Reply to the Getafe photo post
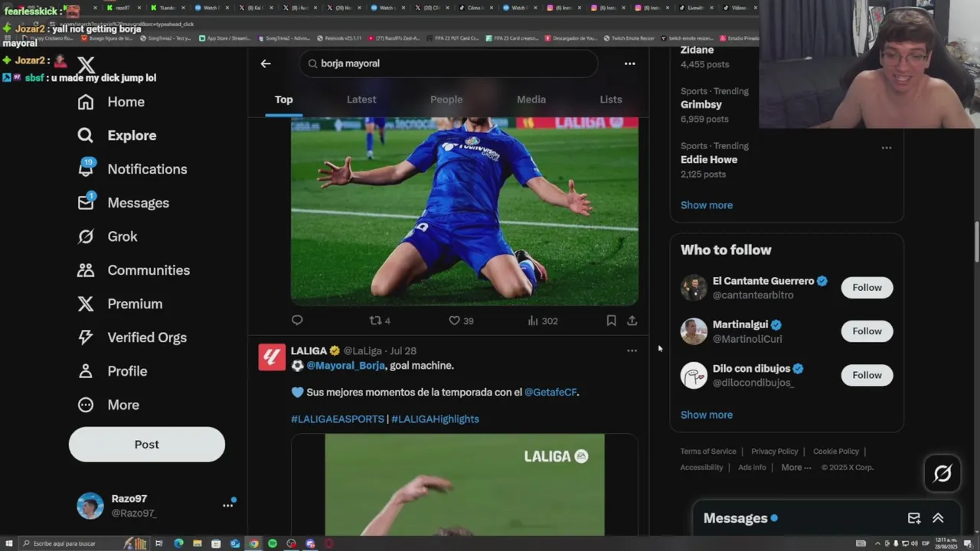The height and width of the screenshot is (551, 980). pyautogui.click(x=297, y=321)
